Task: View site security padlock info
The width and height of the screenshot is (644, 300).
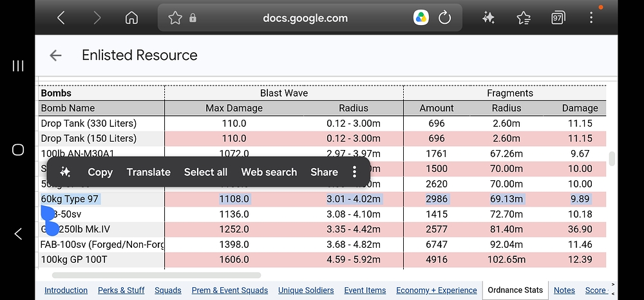Action: click(x=193, y=18)
